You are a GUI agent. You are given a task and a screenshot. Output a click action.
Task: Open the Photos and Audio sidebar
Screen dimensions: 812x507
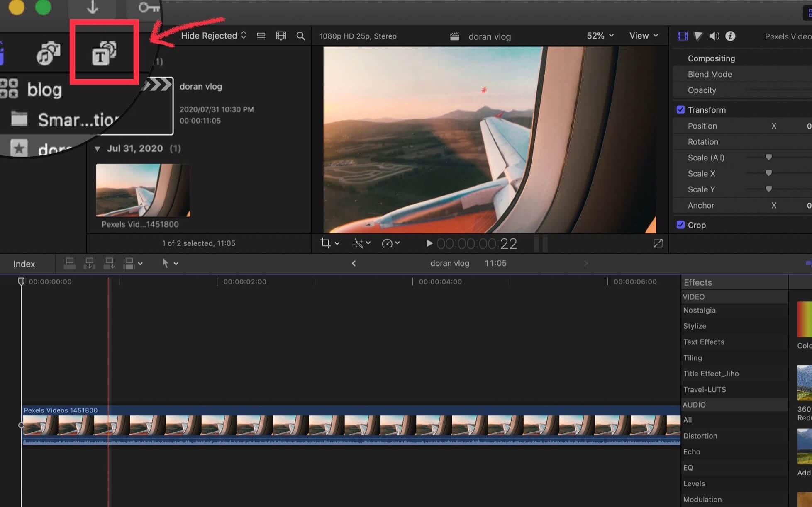48,53
